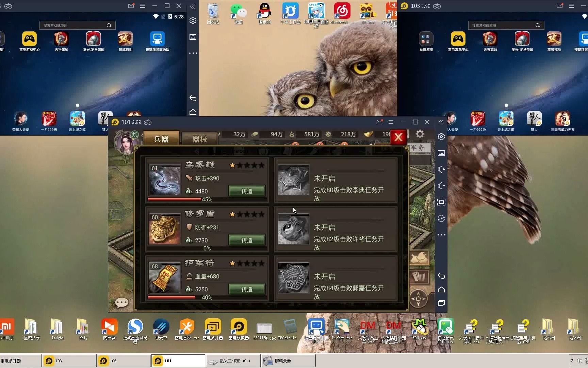Viewport: 588px width, 368px height.
Task: Increase volume in emulator 101 sidebar
Action: pyautogui.click(x=441, y=169)
